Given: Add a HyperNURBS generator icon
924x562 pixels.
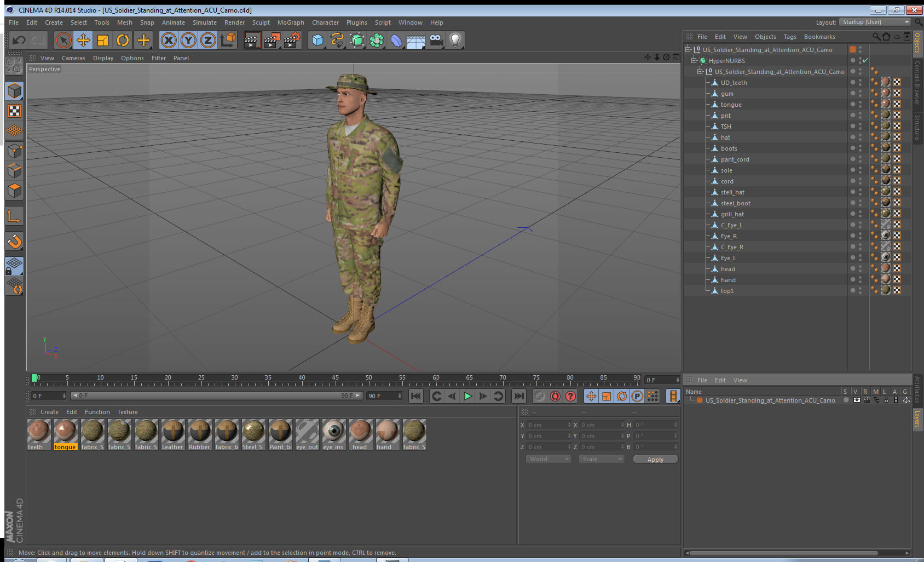Looking at the screenshot, I should coord(357,40).
